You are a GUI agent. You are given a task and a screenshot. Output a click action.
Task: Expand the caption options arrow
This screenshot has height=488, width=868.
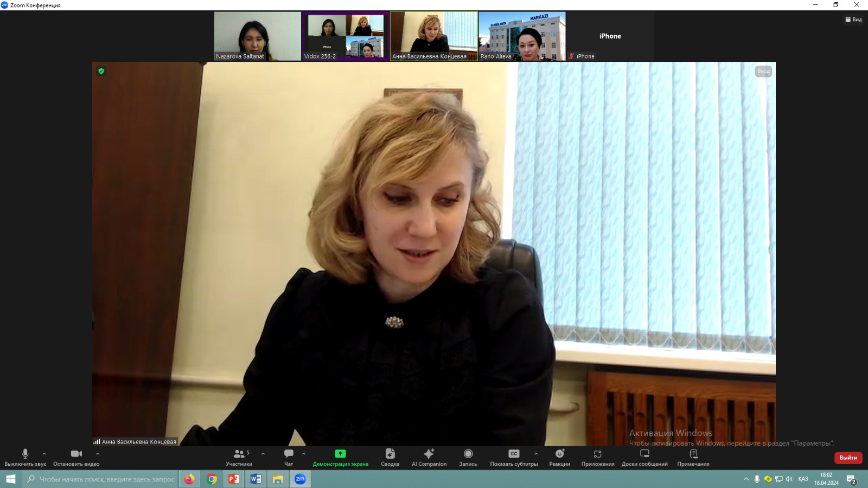pyautogui.click(x=536, y=454)
